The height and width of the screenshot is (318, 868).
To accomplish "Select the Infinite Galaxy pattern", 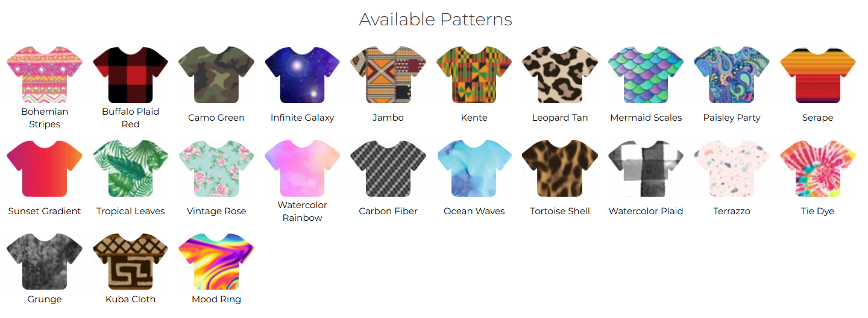I will point(302,75).
